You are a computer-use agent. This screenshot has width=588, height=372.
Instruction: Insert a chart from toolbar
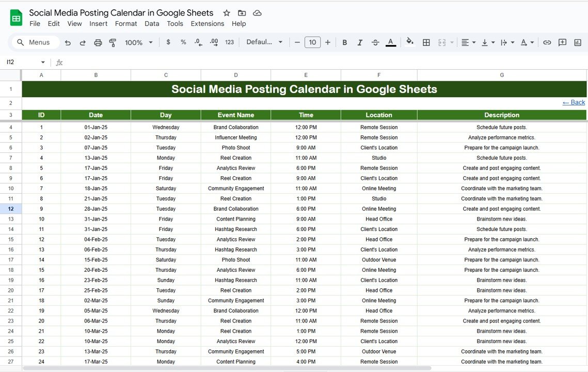point(578,42)
